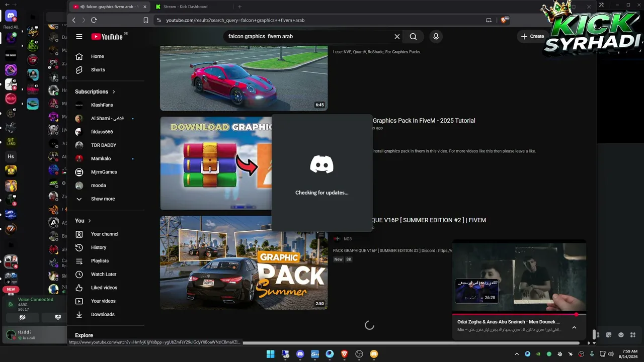
Task: Open the fildass666 subscription channel
Action: coord(102,132)
